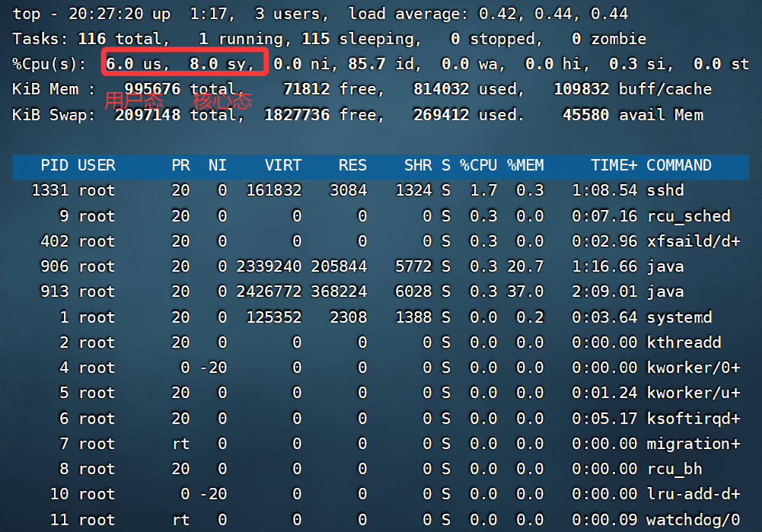This screenshot has height=532, width=762.
Task: Click TIME+ value 2:09.01
Action: click(604, 291)
